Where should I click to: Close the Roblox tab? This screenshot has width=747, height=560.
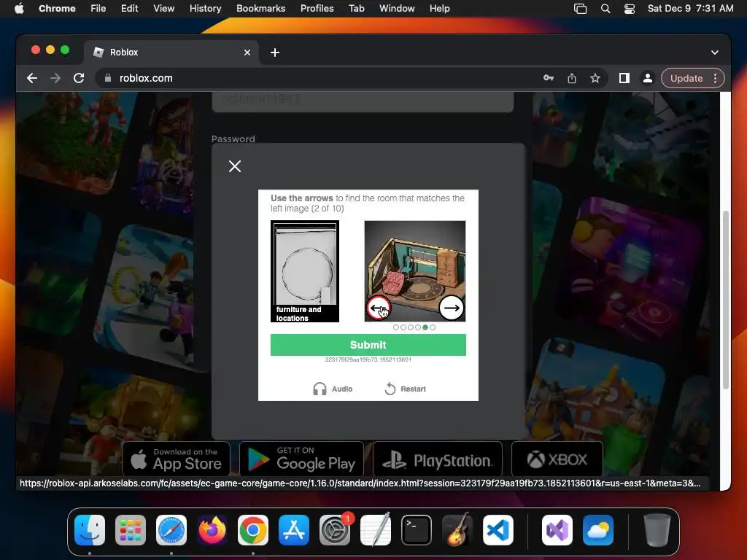click(x=247, y=52)
